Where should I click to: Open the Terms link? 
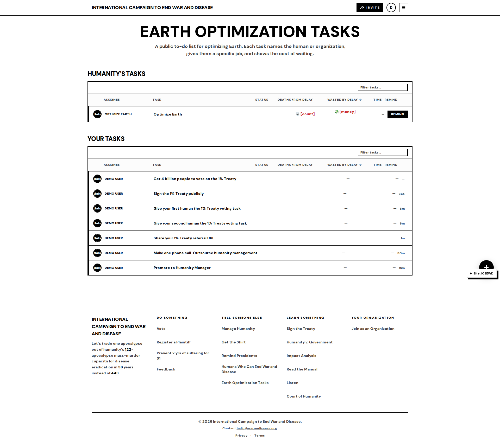259,436
